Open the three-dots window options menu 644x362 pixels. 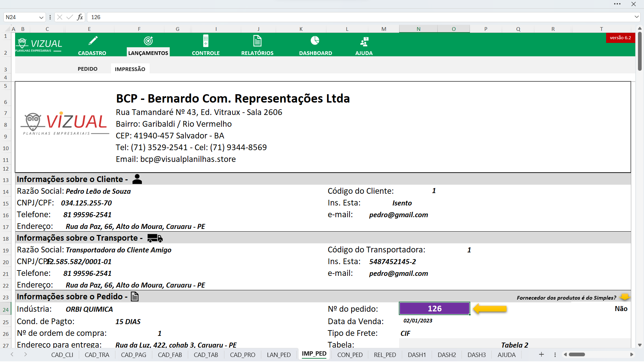[x=617, y=4]
